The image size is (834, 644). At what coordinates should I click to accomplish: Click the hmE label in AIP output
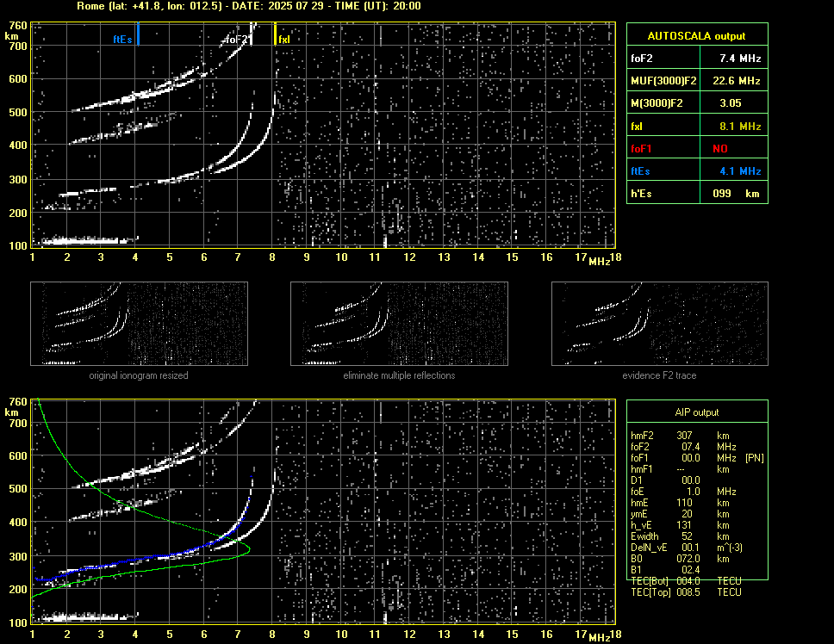pos(640,503)
